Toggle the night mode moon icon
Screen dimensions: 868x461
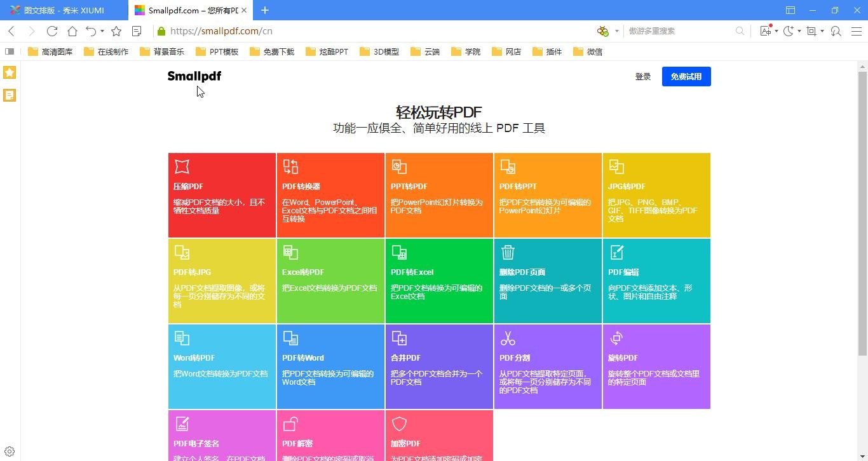pyautogui.click(x=789, y=31)
